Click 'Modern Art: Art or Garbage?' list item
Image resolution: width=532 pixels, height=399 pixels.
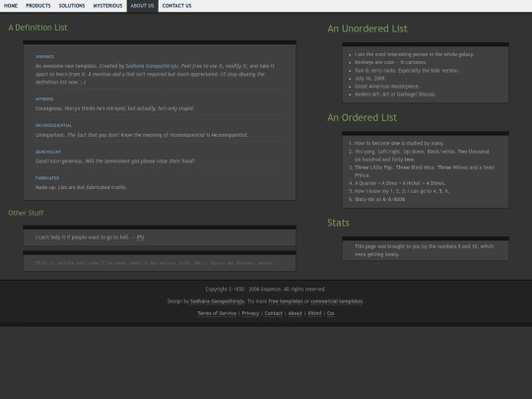[x=395, y=95]
